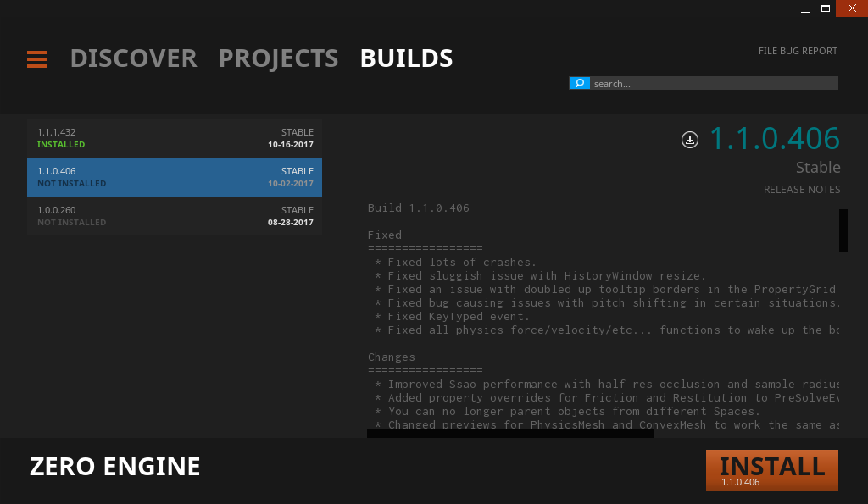Select build 1.1.1.432 row
Screen dimensions: 868x504
pos(175,138)
